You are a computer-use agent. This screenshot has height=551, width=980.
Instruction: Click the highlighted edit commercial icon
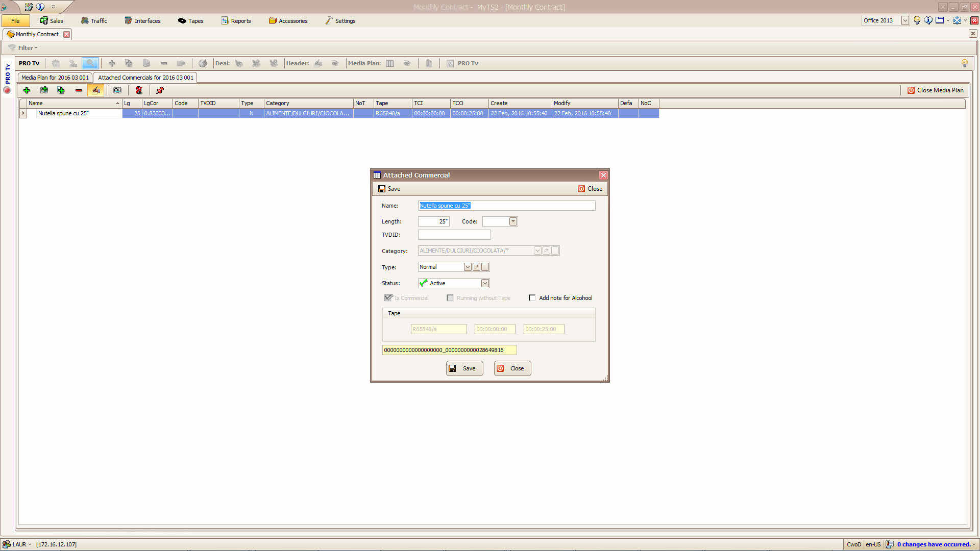[x=95, y=90]
